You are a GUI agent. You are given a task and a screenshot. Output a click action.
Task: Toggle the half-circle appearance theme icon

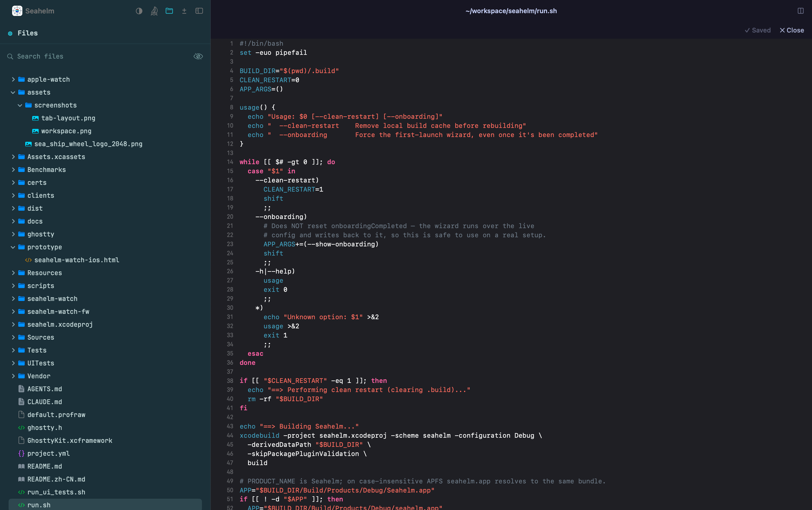(139, 11)
